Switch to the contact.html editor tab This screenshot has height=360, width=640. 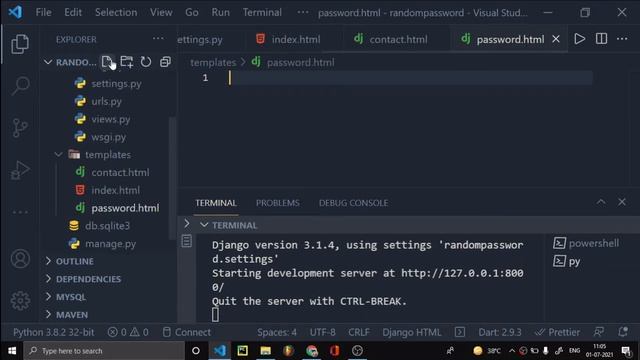click(x=391, y=39)
